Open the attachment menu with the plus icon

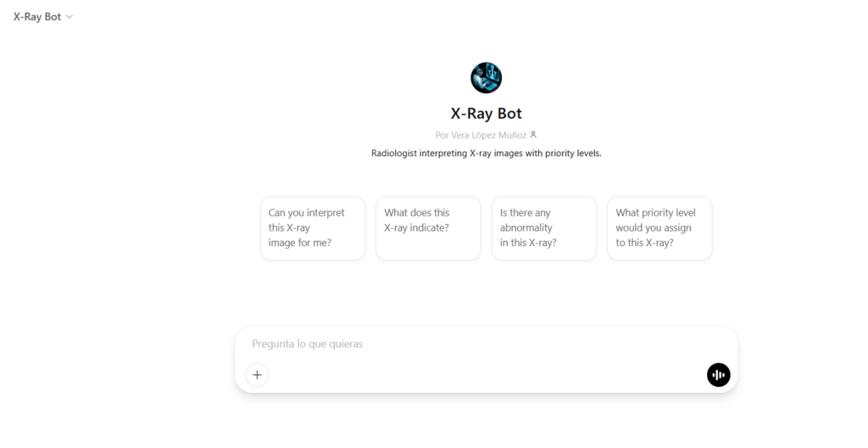[258, 375]
